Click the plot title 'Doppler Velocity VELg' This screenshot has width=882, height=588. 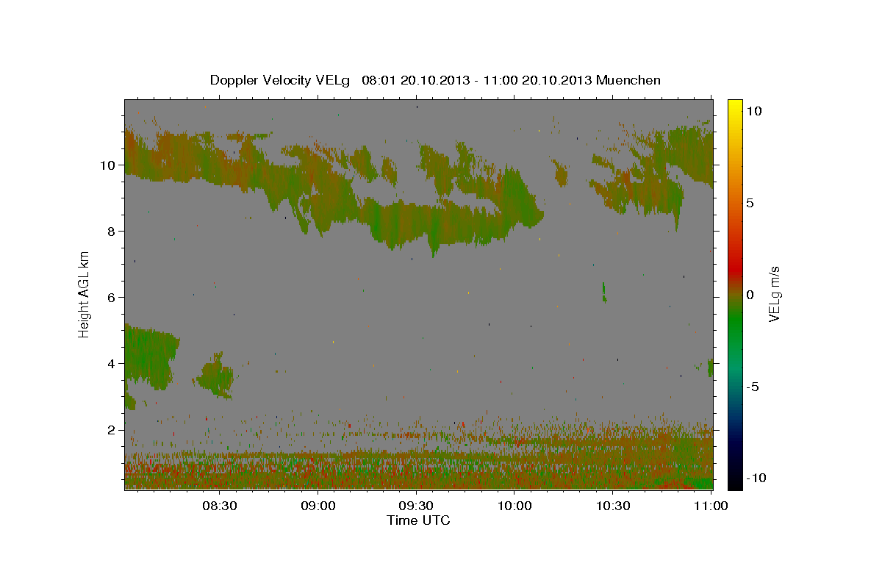tap(282, 80)
